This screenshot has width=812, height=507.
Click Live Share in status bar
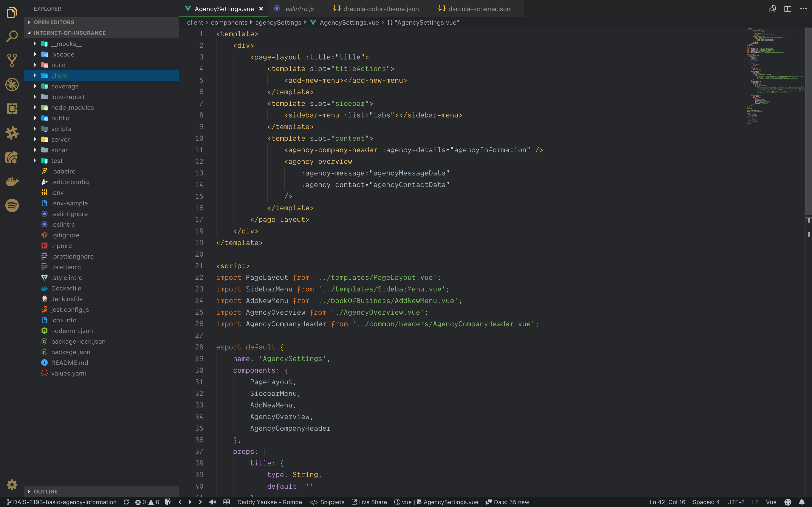coord(369,502)
